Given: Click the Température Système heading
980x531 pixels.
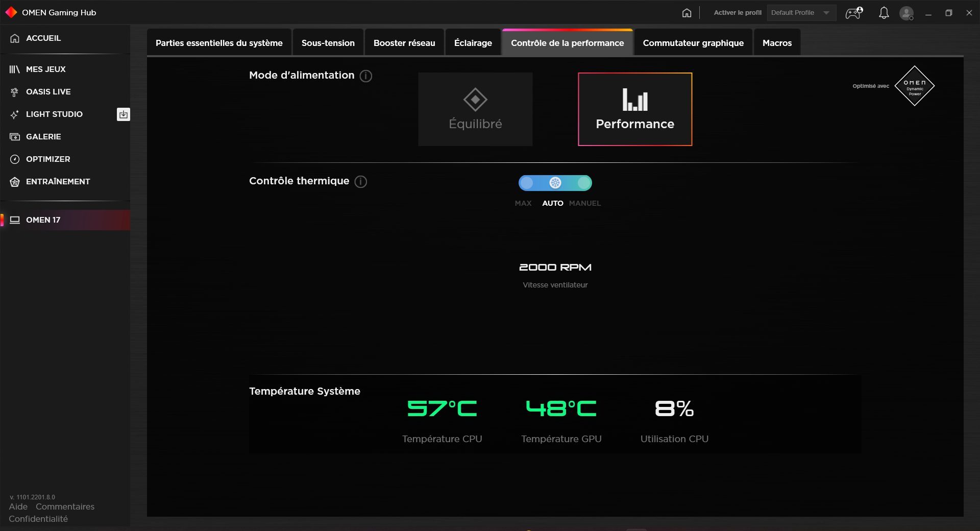Looking at the screenshot, I should pos(305,392).
